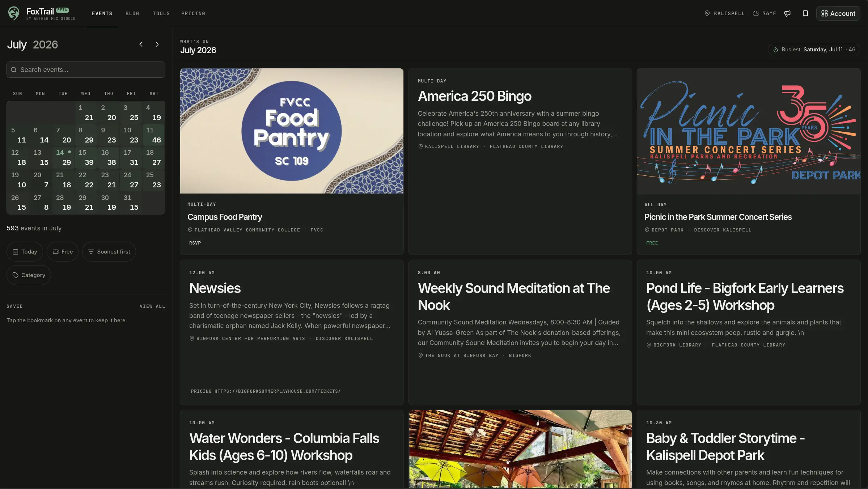Select July 4 on the calendar

pos(153,112)
